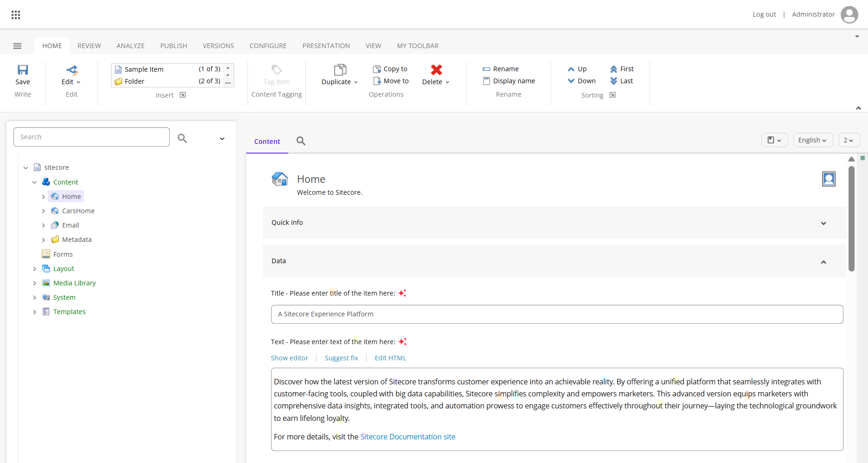This screenshot has height=463, width=868.
Task: Click the Duplicate pages icon
Action: click(340, 70)
